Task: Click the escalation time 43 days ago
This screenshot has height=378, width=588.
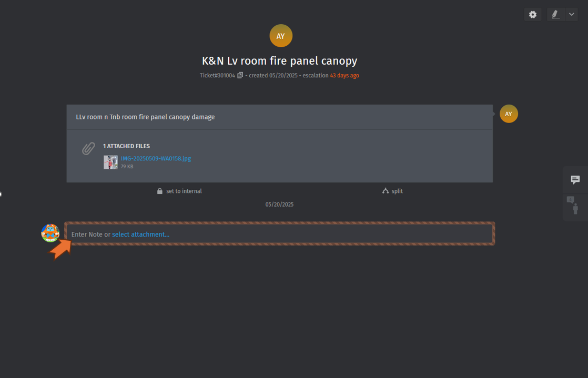Action: [x=344, y=76]
